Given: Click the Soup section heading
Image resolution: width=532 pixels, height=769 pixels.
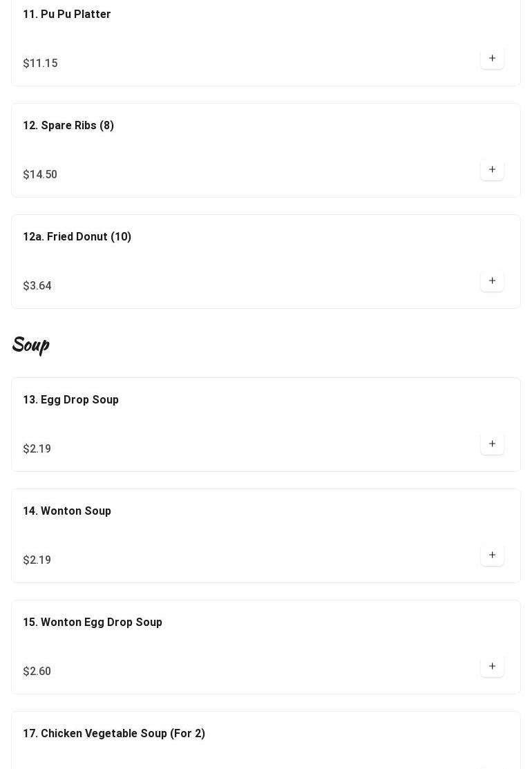Looking at the screenshot, I should [x=30, y=345].
